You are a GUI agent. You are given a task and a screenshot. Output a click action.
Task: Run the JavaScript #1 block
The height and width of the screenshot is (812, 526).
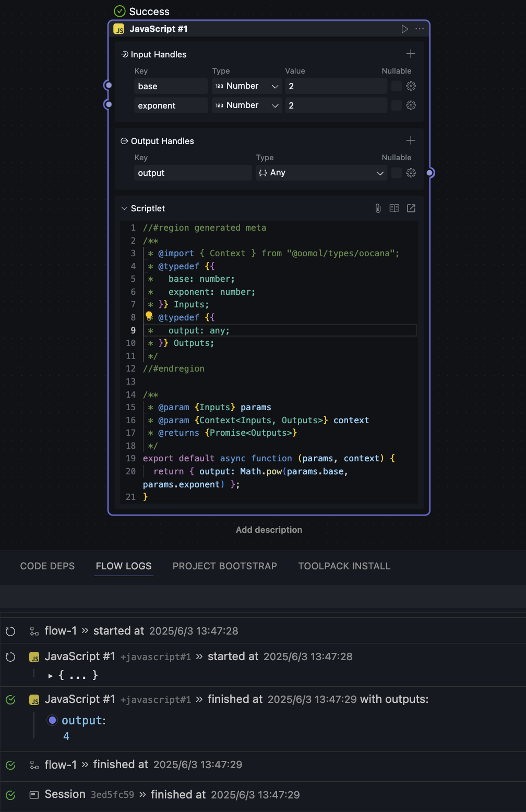404,29
